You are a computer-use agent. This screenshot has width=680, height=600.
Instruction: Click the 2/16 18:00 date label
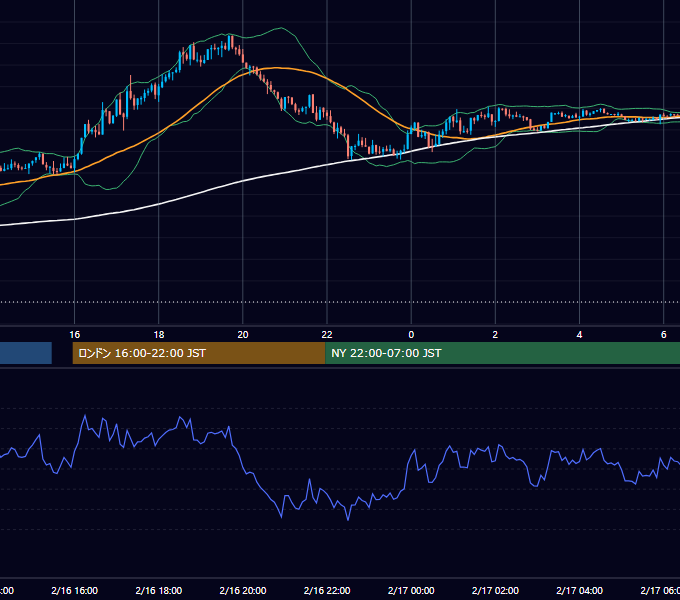(x=159, y=590)
